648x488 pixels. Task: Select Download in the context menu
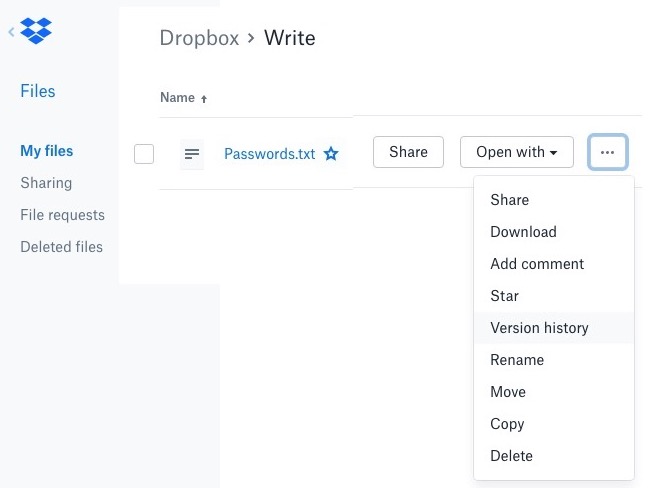(554, 232)
